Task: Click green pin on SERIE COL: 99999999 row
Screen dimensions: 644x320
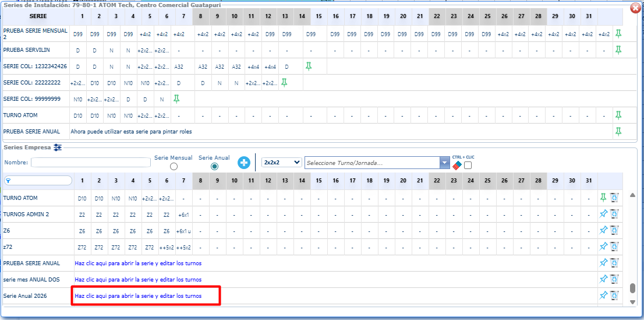Action: click(x=176, y=99)
